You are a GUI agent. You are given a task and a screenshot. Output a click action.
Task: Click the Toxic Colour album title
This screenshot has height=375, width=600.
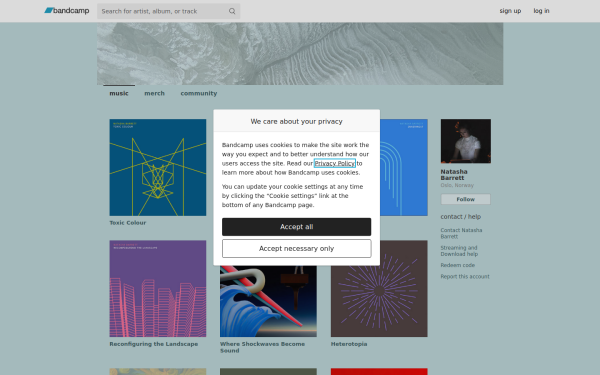coord(128,223)
